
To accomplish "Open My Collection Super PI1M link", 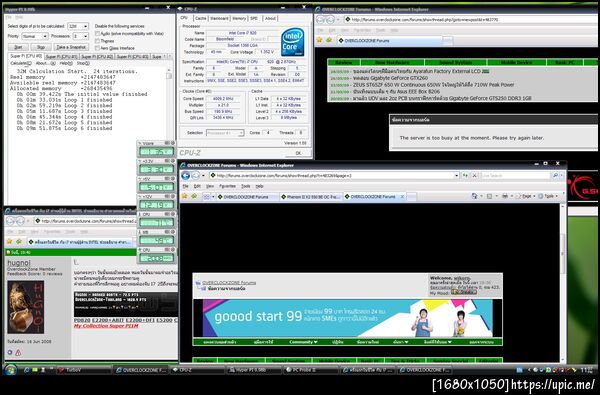I will tap(106, 326).
